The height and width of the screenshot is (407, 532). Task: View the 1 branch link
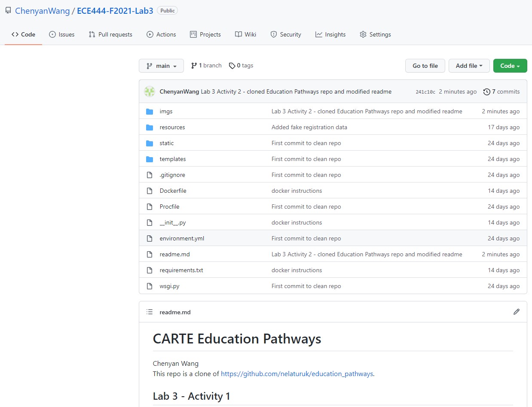coord(206,66)
